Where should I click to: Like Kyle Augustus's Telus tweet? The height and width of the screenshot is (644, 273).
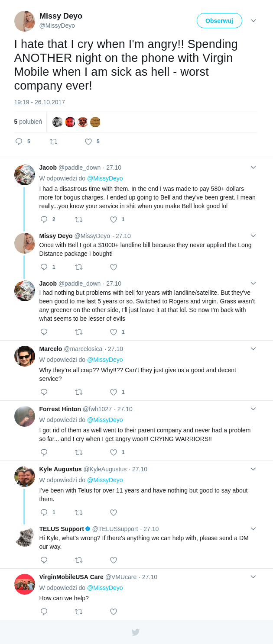click(x=114, y=512)
